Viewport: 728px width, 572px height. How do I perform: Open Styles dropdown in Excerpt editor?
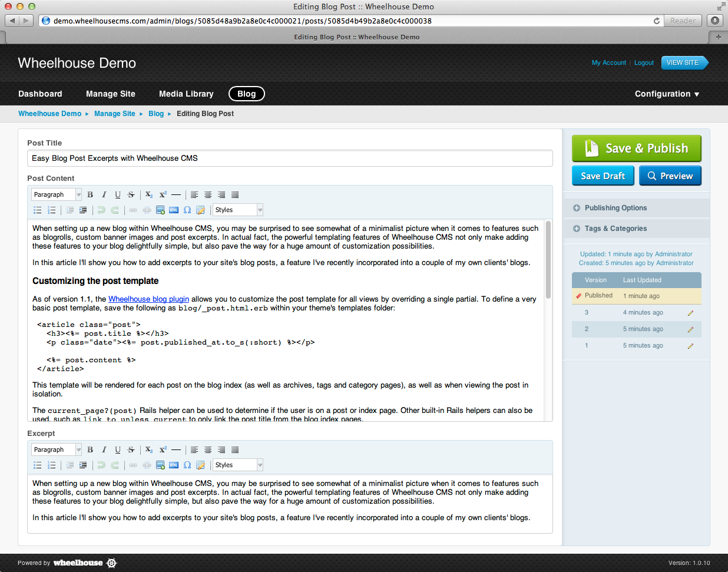238,465
